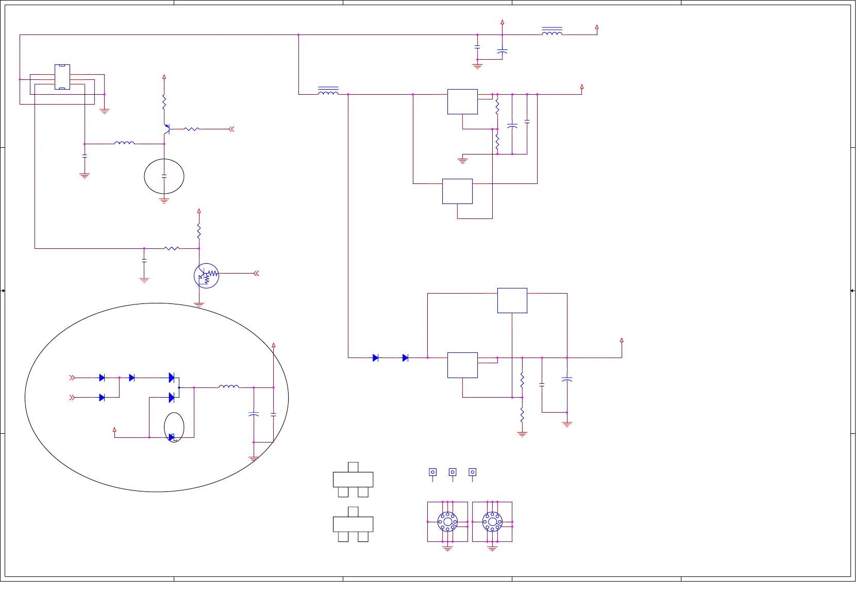The image size is (868, 613).
Task: Click the power arrow at the upper regulator output
Action: pos(582,87)
